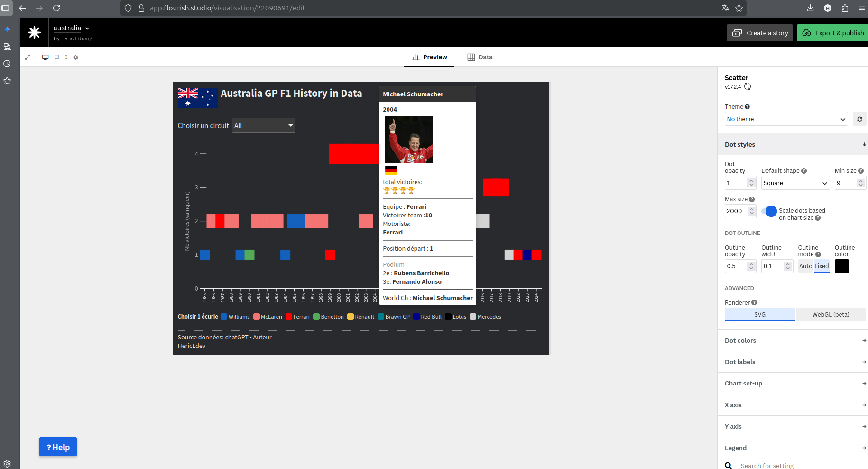Collapse the Dot styles section

coord(793,144)
